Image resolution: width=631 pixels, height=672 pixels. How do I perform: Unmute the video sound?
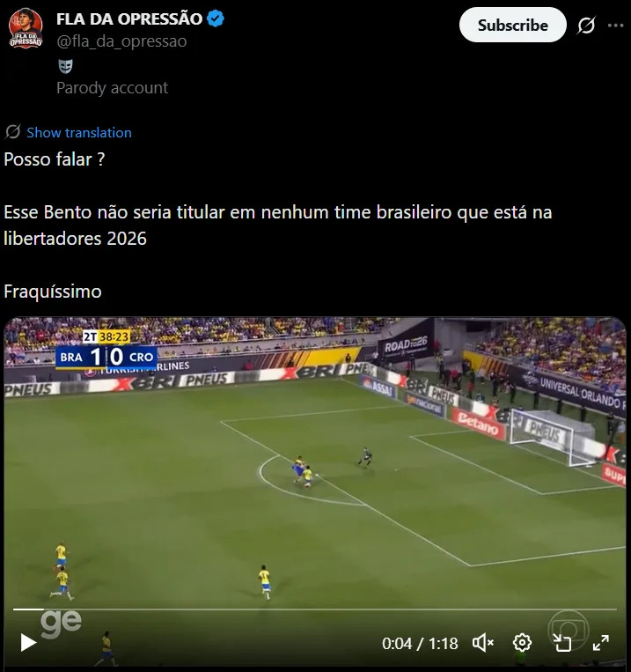tap(483, 643)
